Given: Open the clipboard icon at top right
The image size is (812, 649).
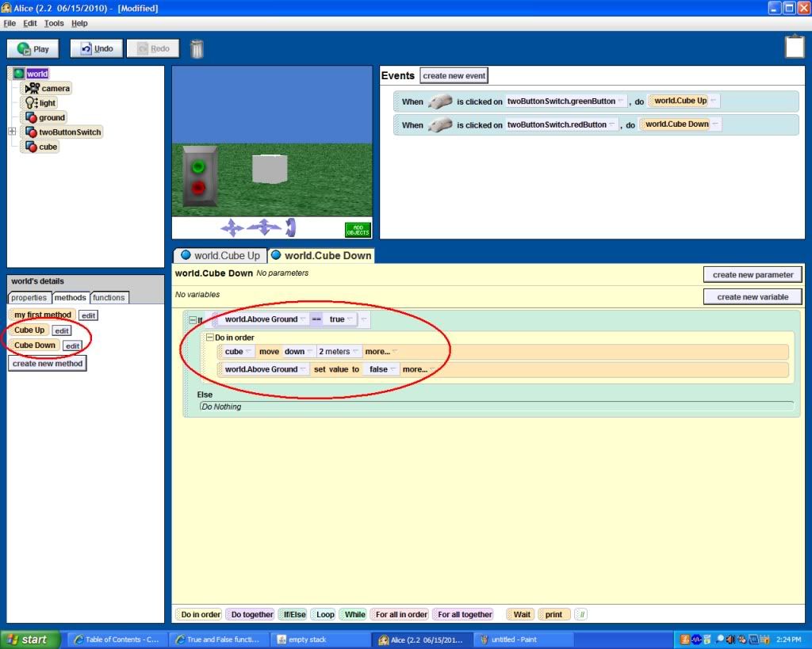Looking at the screenshot, I should point(795,47).
